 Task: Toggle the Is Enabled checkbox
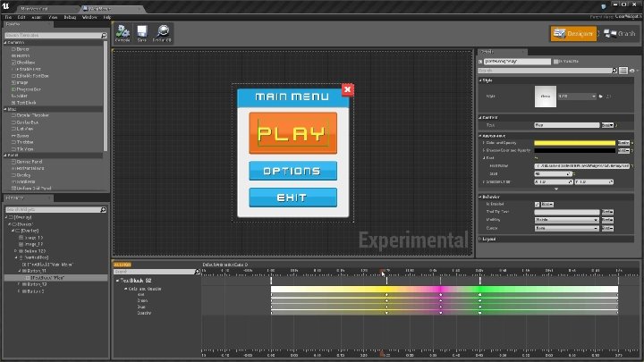pos(537,204)
